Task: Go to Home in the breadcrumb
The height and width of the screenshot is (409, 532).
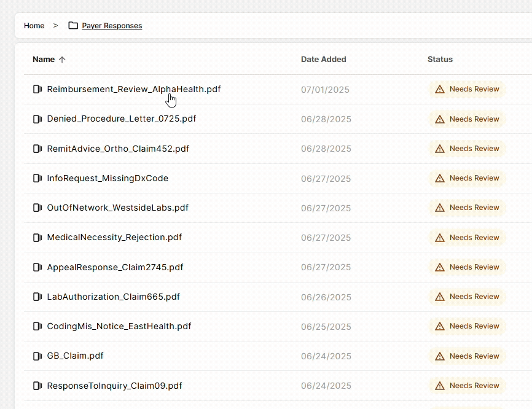Action: pos(34,26)
